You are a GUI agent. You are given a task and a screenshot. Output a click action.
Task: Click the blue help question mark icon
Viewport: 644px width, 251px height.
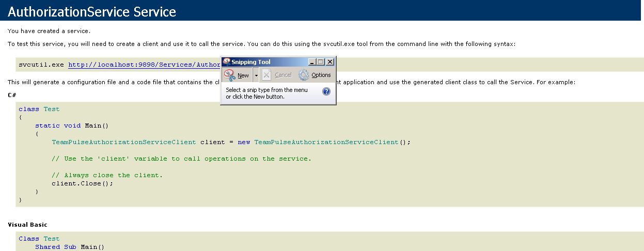pyautogui.click(x=326, y=91)
